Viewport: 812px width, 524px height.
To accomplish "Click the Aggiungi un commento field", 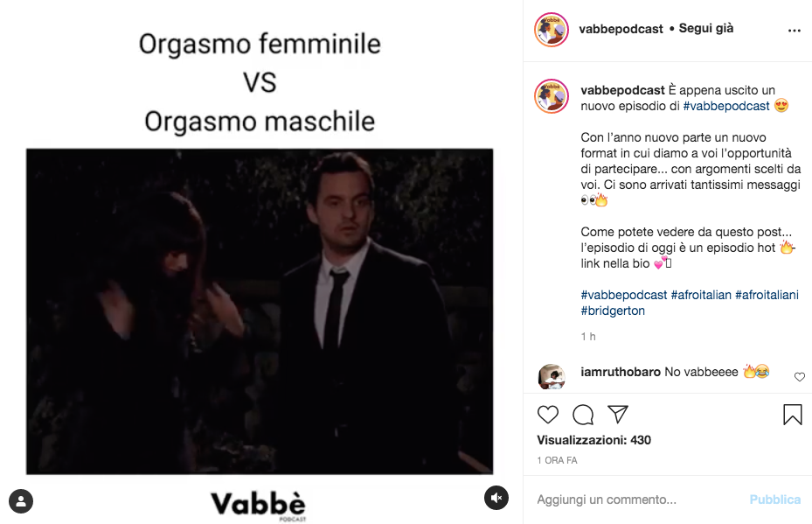I will (x=637, y=500).
